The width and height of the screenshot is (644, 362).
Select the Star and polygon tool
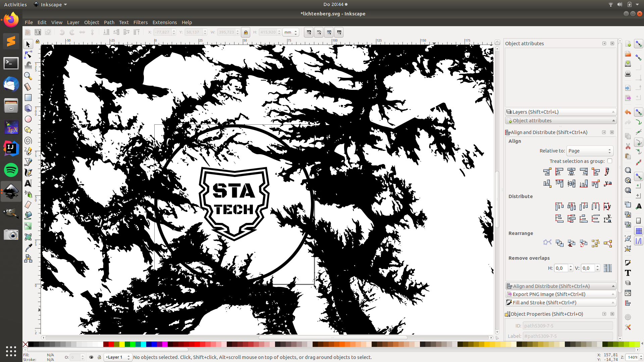[28, 130]
